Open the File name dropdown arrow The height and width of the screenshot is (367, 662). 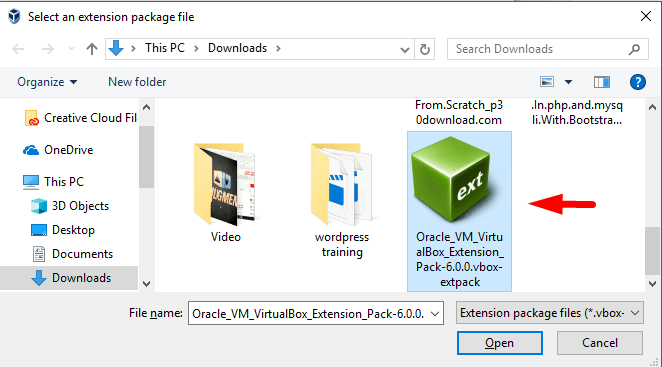(435, 314)
